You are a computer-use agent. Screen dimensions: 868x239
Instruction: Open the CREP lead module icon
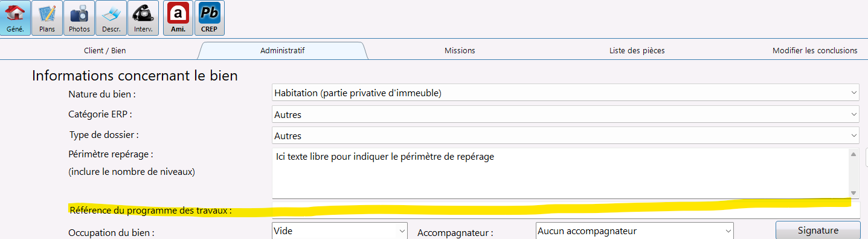(210, 18)
